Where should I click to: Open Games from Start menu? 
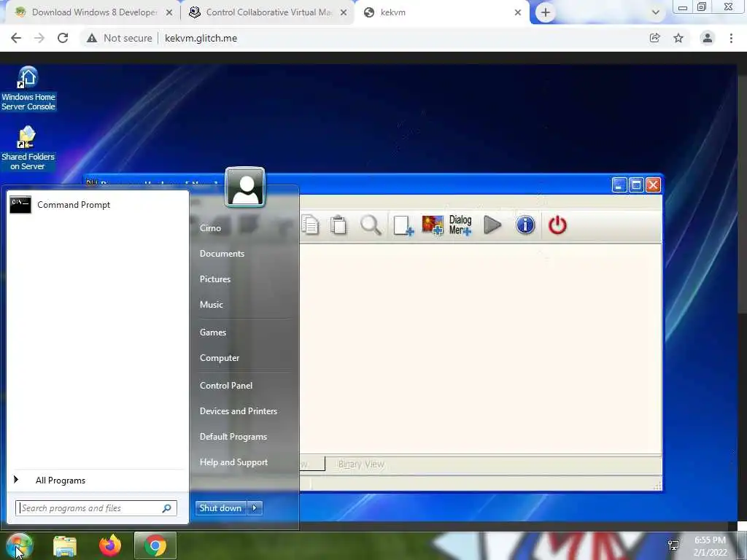coord(213,332)
